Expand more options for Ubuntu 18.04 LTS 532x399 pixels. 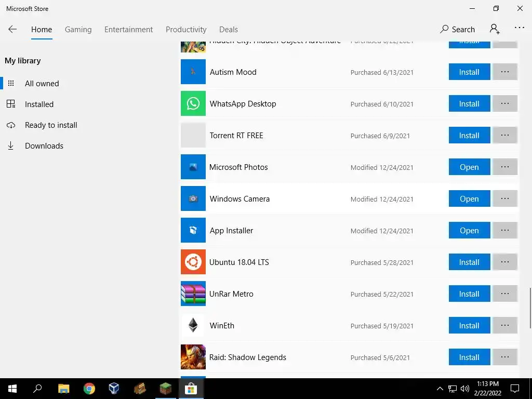click(x=505, y=262)
